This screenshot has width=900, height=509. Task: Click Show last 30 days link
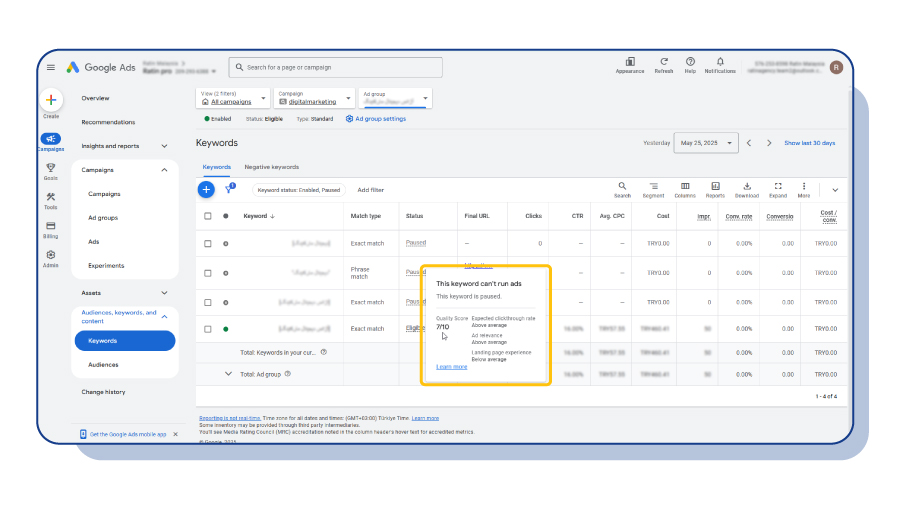click(x=809, y=143)
